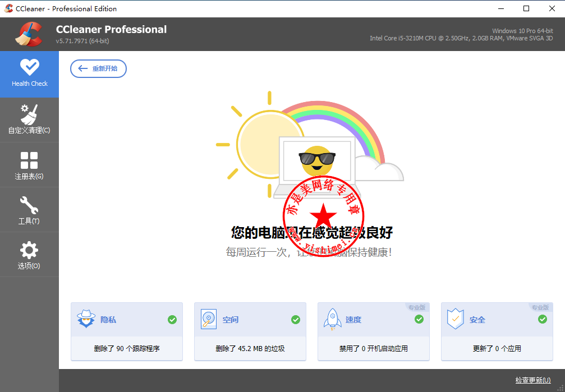This screenshot has width=565, height=392.
Task: Click Windows 10 Pro 64-bit system info
Action: tap(522, 31)
